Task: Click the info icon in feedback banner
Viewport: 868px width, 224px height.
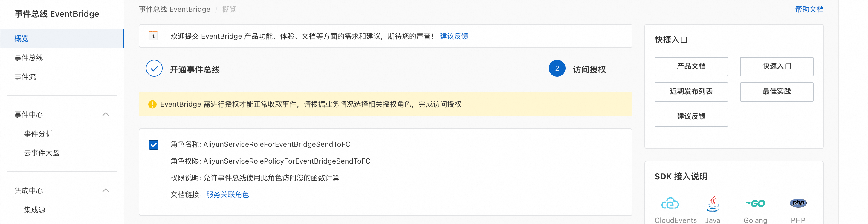Action: point(153,35)
